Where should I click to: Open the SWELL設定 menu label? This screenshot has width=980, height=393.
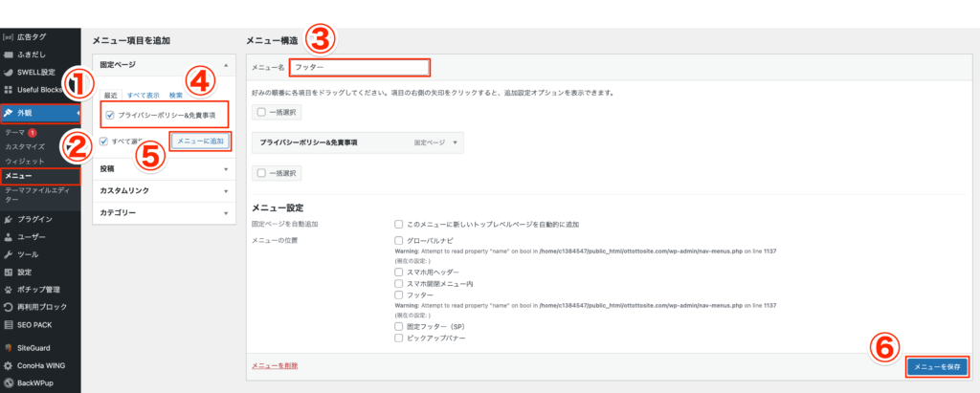pos(36,72)
